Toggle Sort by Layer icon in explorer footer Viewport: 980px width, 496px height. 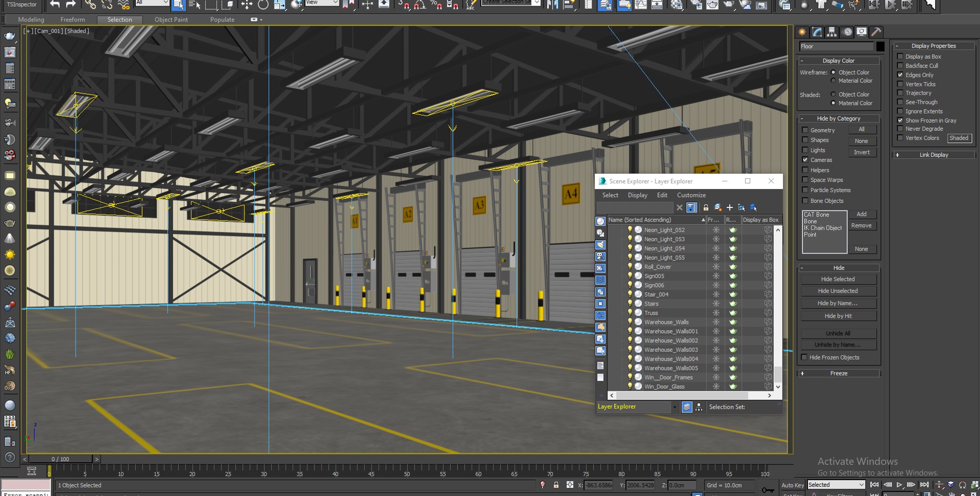(687, 407)
